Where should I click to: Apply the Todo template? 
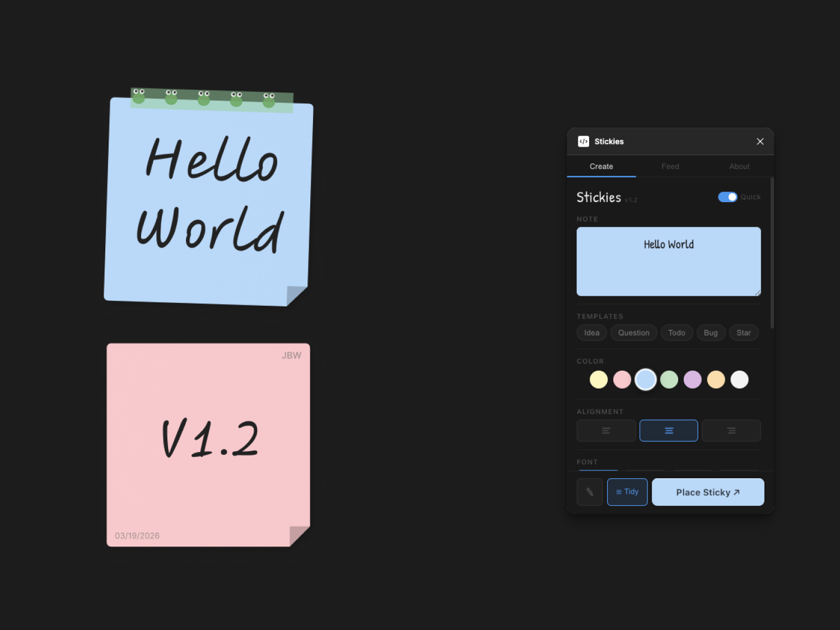tap(676, 333)
